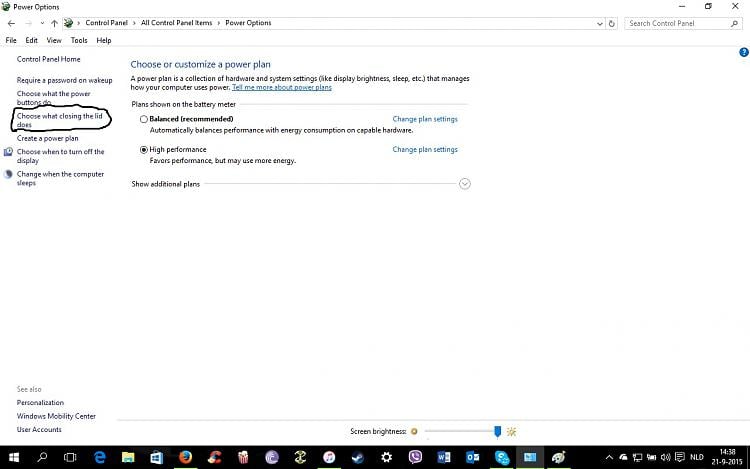Image resolution: width=750 pixels, height=469 pixels.
Task: Open the Edit menu
Action: click(x=32, y=41)
